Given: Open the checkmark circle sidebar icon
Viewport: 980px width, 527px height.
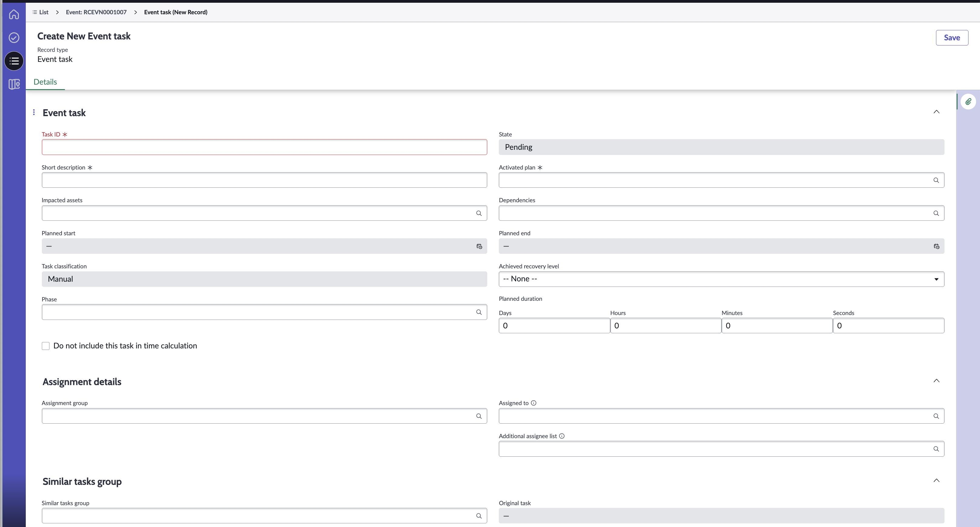Looking at the screenshot, I should pos(14,38).
